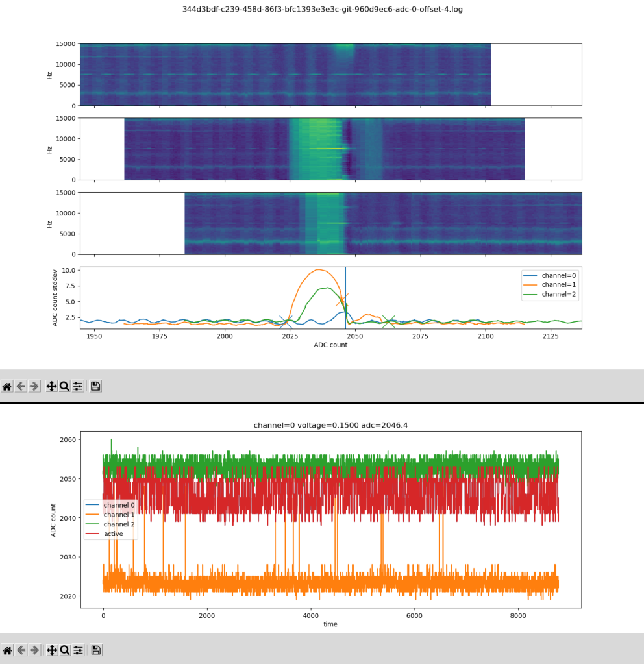644x664 pixels.
Task: Click the lower toolbar Save disk icon
Action: [95, 650]
